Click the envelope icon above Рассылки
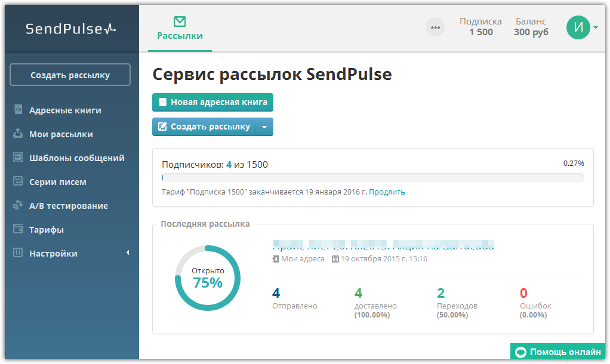 180,21
